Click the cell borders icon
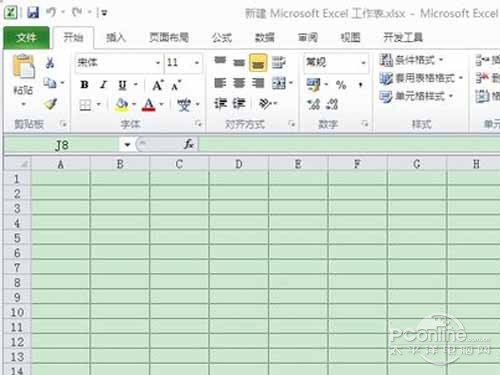Viewport: 500px width, 375px height. pos(85,105)
